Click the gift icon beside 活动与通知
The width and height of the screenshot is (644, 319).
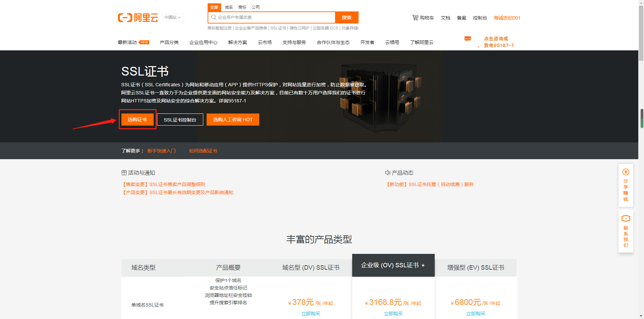124,173
